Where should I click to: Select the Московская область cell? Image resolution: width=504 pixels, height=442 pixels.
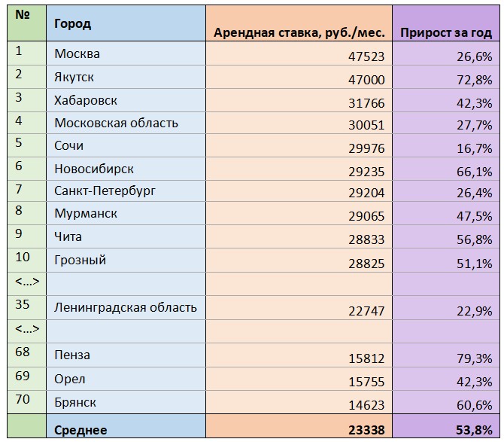[126, 123]
